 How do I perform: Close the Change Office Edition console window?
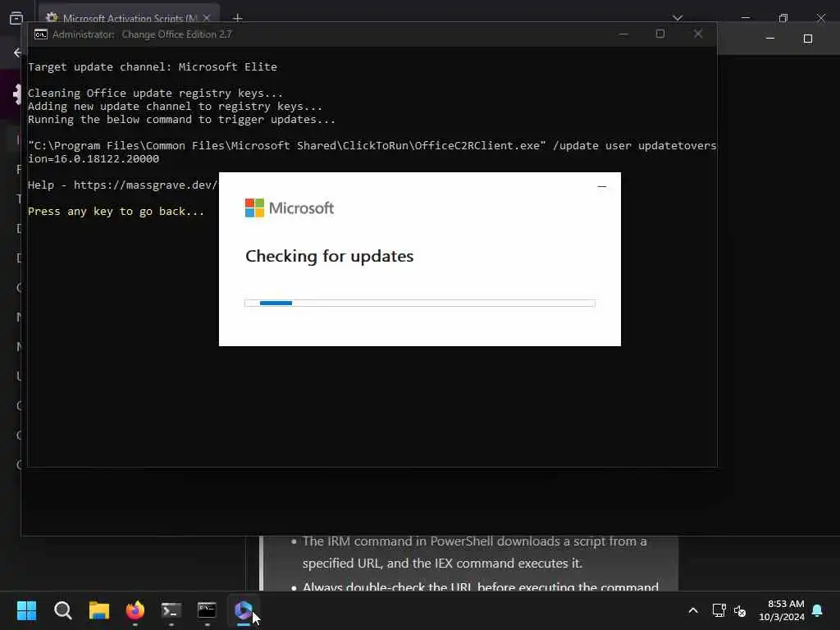tap(697, 34)
